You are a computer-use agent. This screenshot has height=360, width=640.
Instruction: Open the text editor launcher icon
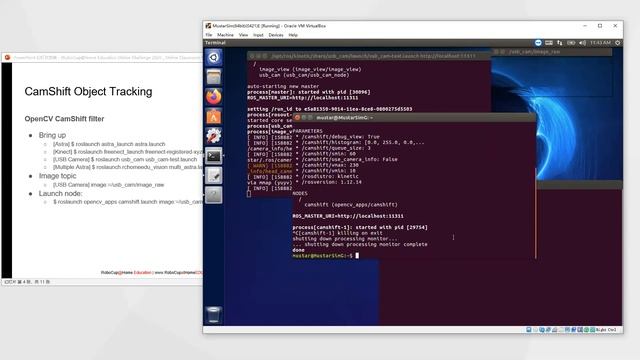213,176
